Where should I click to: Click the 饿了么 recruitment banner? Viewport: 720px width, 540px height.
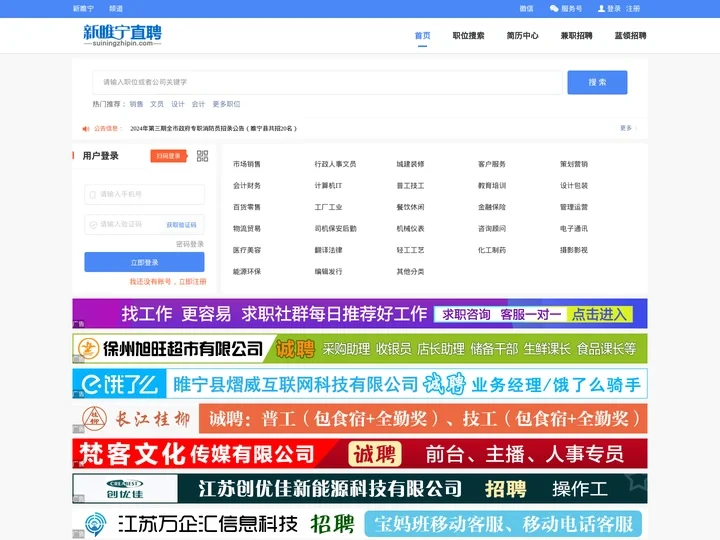click(x=360, y=383)
